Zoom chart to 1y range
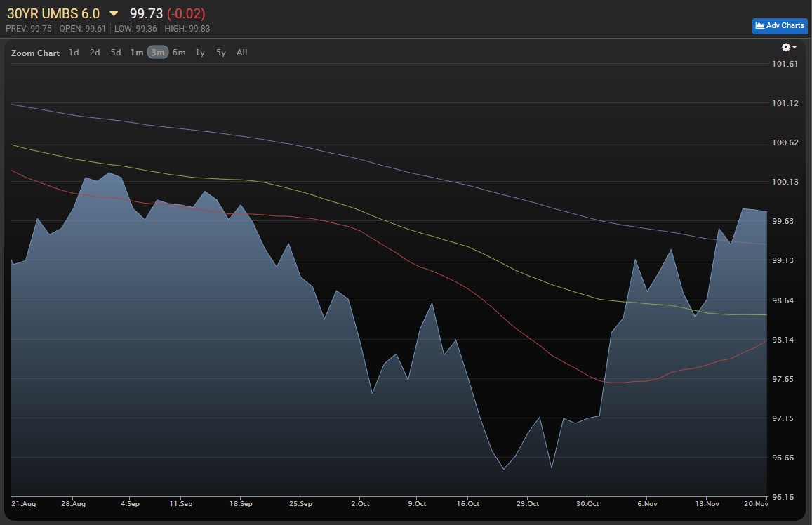The image size is (812, 525). click(200, 53)
